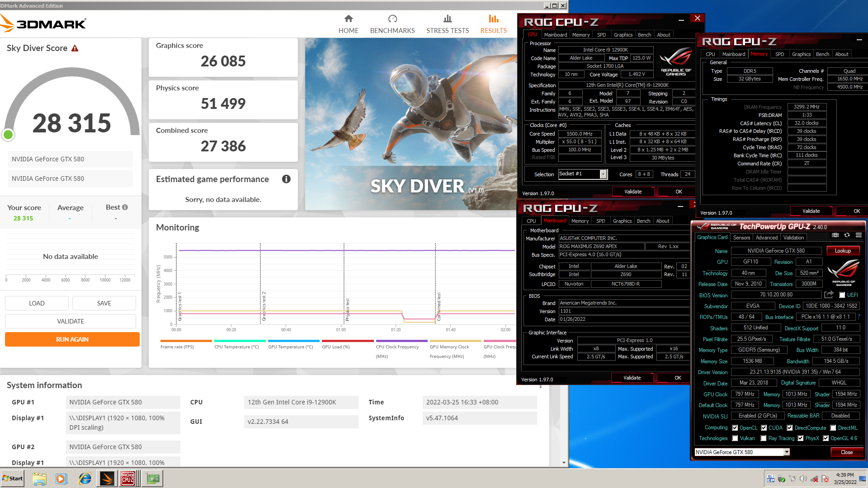Toggle the CUDA checkbox in GPU-Z

(764, 428)
